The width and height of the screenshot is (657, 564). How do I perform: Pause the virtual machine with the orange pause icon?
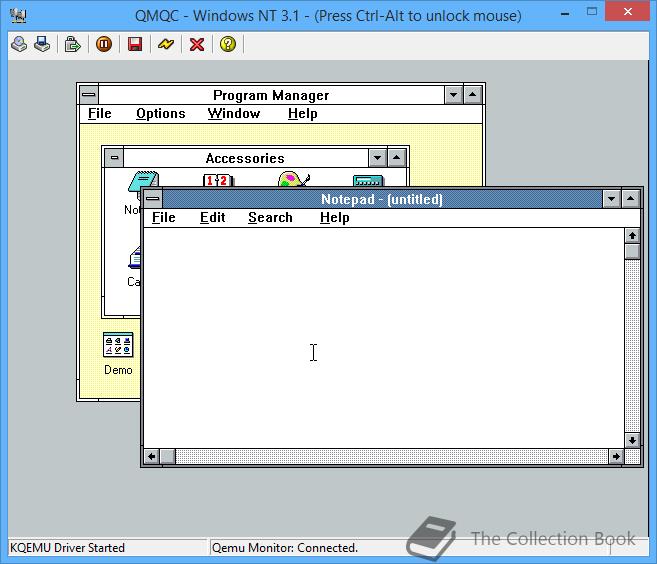coord(104,44)
